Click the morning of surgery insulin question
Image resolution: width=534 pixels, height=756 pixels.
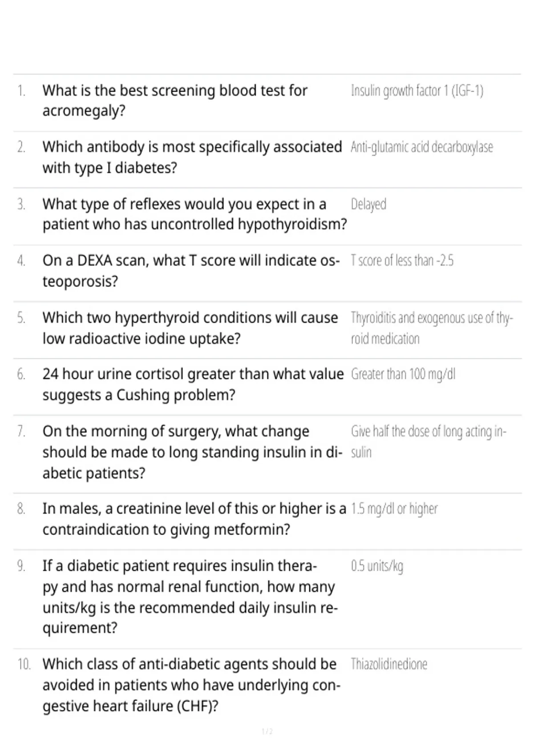[192, 452]
